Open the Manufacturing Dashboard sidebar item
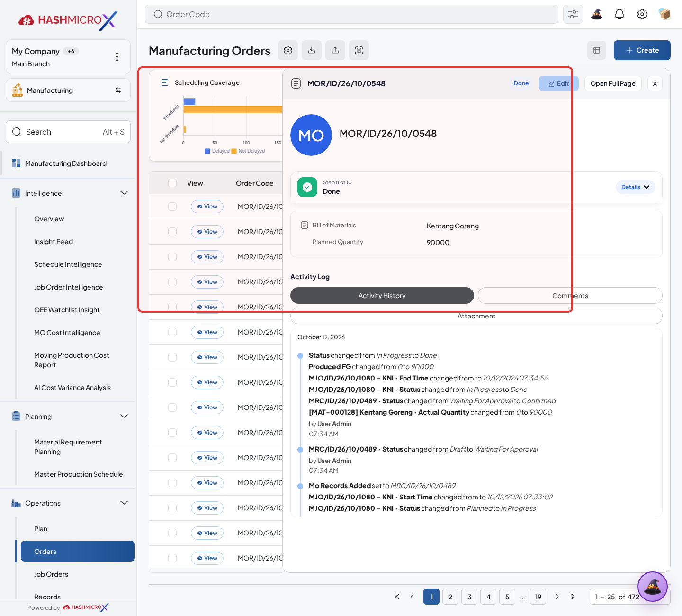Image resolution: width=682 pixels, height=616 pixels. point(67,163)
